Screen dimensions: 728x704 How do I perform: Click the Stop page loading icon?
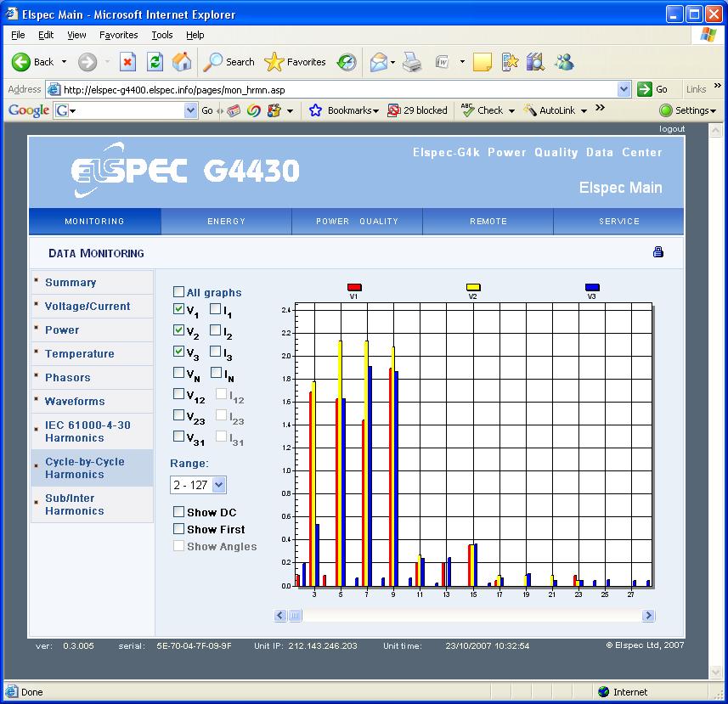[127, 62]
